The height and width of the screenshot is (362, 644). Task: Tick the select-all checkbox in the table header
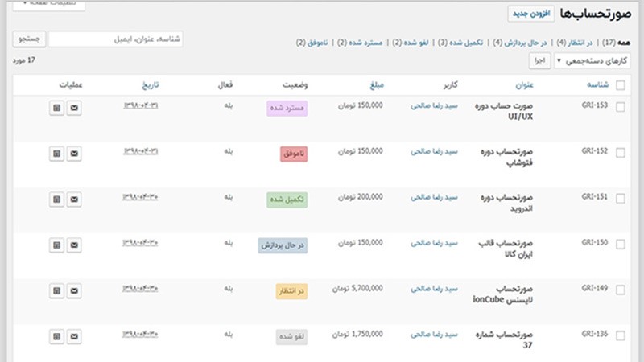(621, 85)
